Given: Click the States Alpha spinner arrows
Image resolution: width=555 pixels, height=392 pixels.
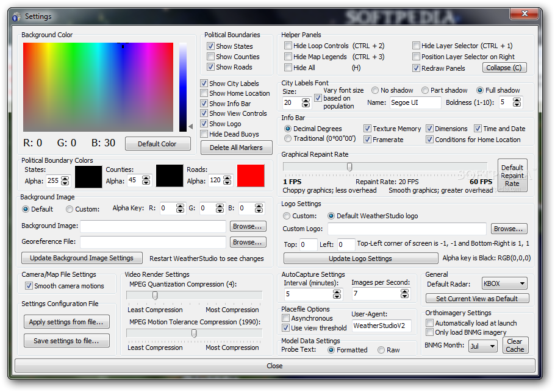Looking at the screenshot, I should (x=65, y=181).
